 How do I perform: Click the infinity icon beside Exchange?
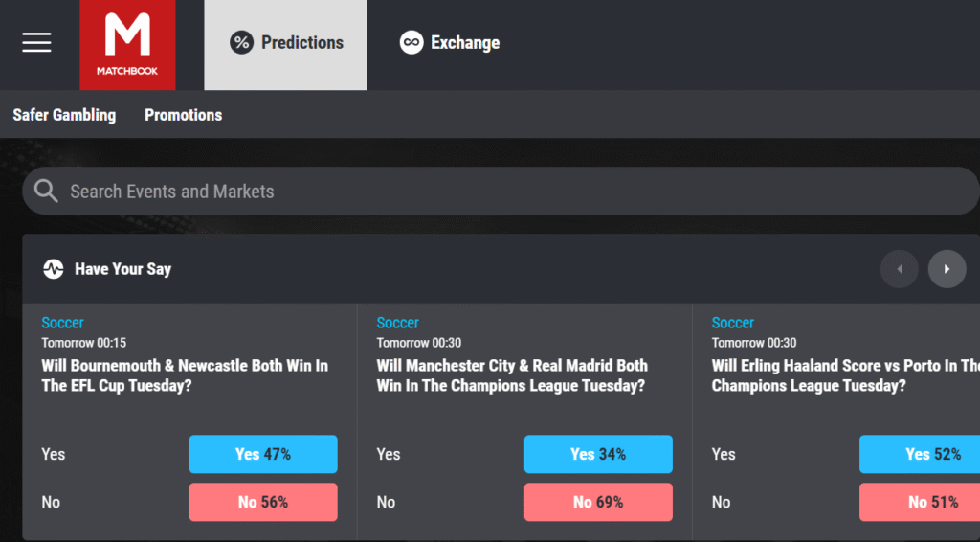(412, 42)
